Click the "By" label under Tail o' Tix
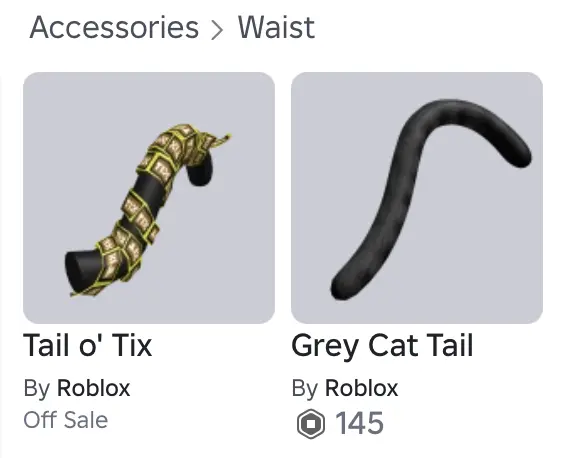This screenshot has width=580, height=458. [37, 389]
